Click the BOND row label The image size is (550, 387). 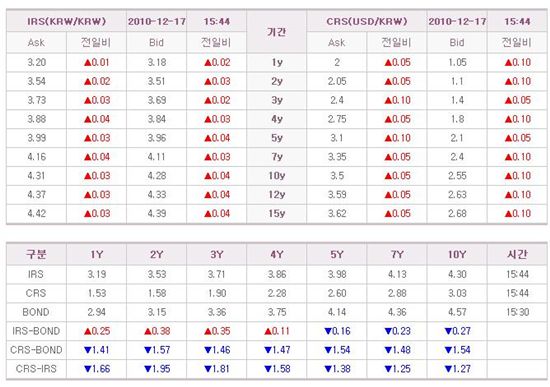pos(36,312)
